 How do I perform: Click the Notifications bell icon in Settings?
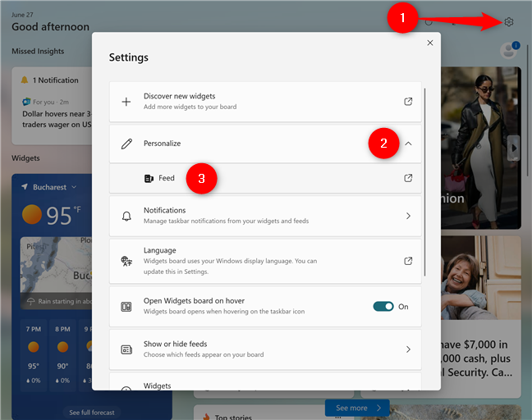[126, 216]
